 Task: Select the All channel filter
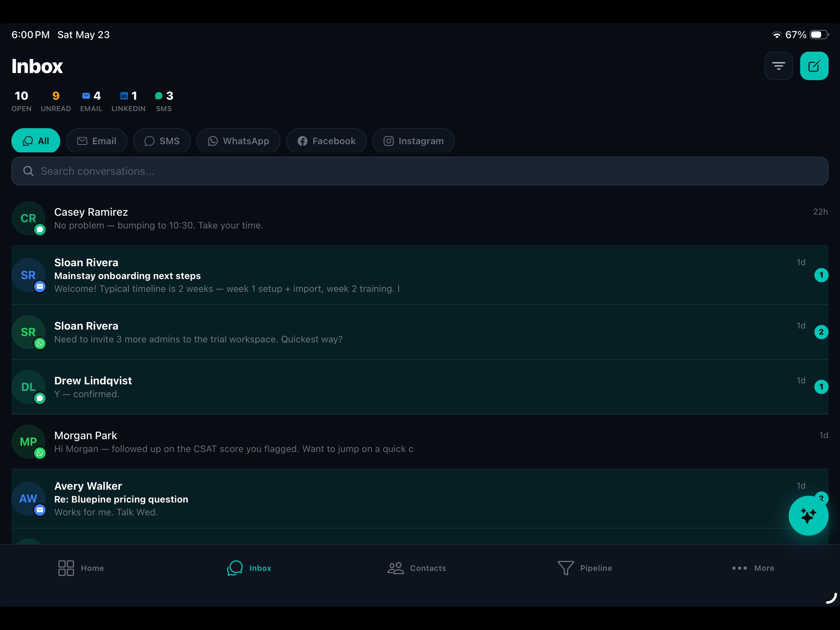[36, 141]
